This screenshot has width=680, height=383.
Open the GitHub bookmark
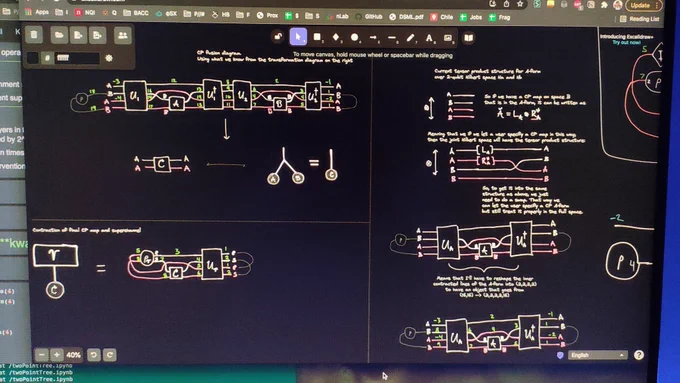(x=369, y=16)
